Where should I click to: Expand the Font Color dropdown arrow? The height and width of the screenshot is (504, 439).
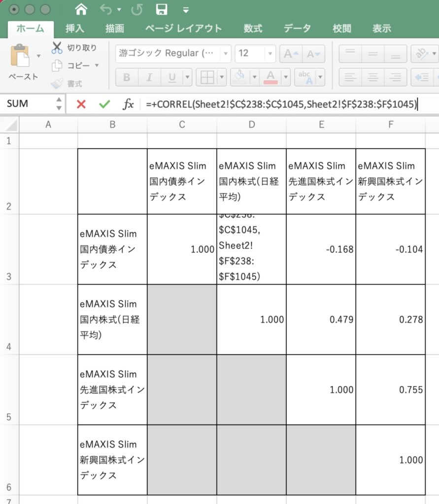[x=286, y=77]
